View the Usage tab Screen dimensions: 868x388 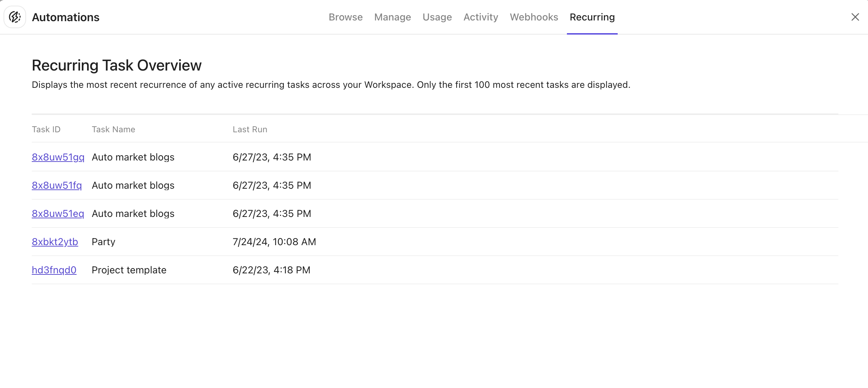coord(437,17)
